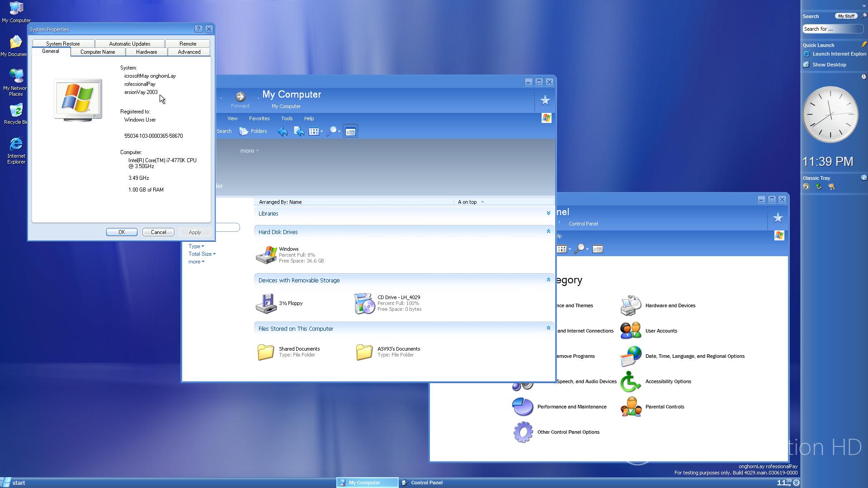The image size is (868, 488).
Task: Switch to the Computer Name tab
Action: pyautogui.click(x=98, y=52)
